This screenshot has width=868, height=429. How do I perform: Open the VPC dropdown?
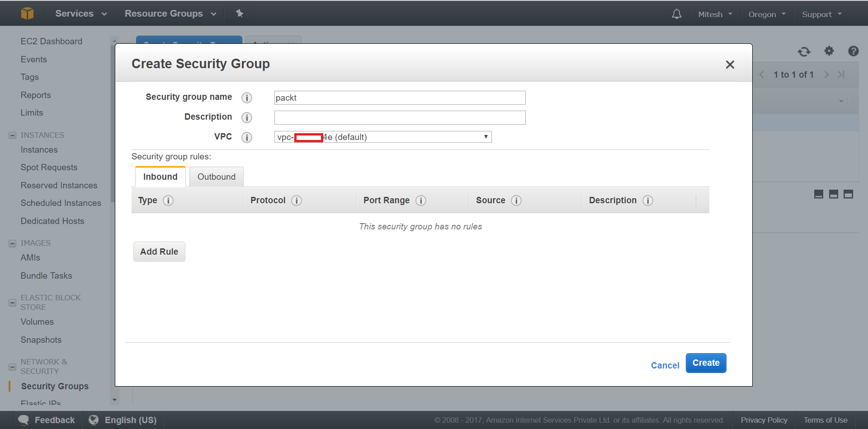pos(383,137)
